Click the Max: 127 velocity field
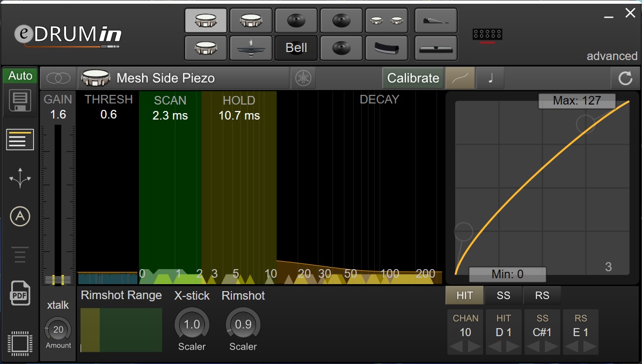This screenshot has width=642, height=364. click(x=577, y=101)
